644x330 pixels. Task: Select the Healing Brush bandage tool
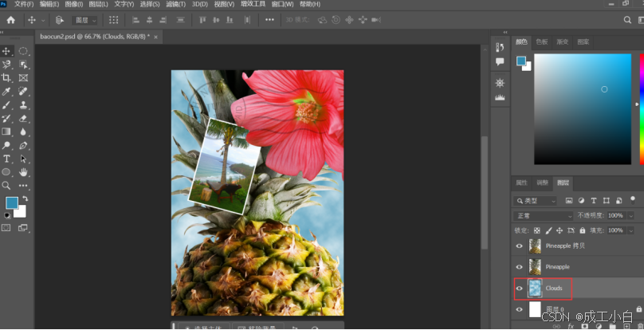(23, 91)
